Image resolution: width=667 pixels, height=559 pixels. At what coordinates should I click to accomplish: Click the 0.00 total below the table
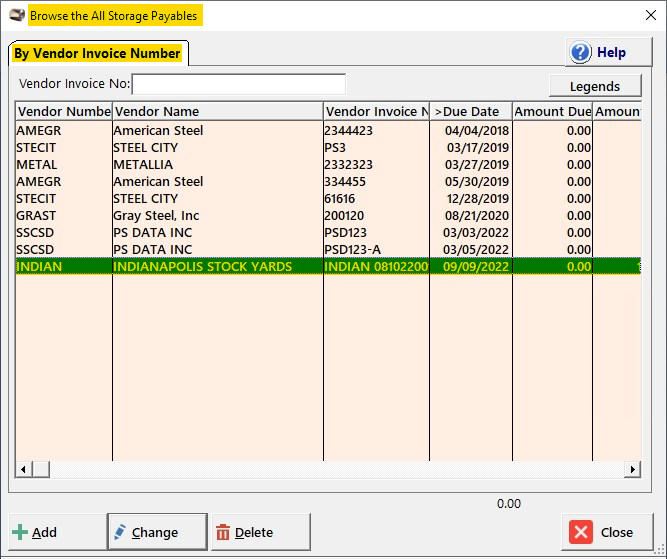click(509, 503)
